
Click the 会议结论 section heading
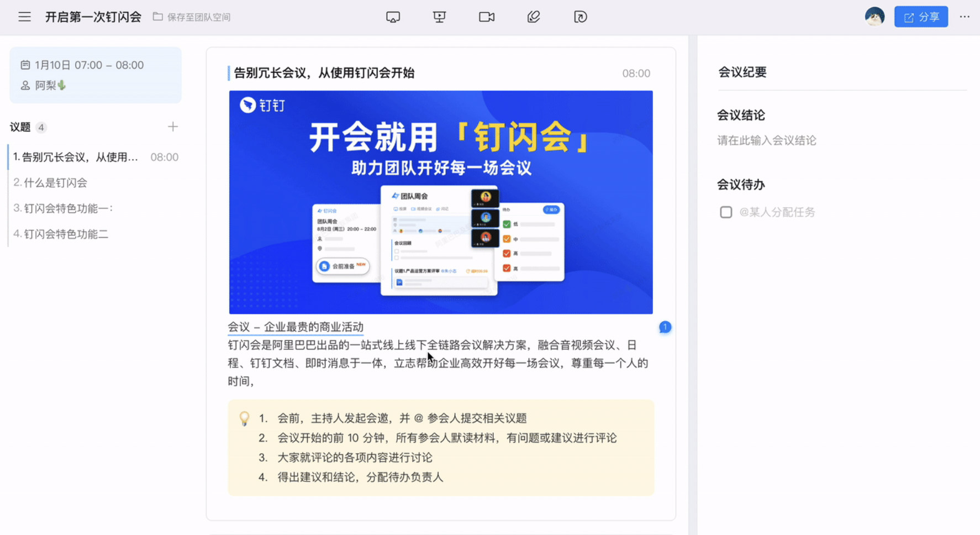pos(741,116)
